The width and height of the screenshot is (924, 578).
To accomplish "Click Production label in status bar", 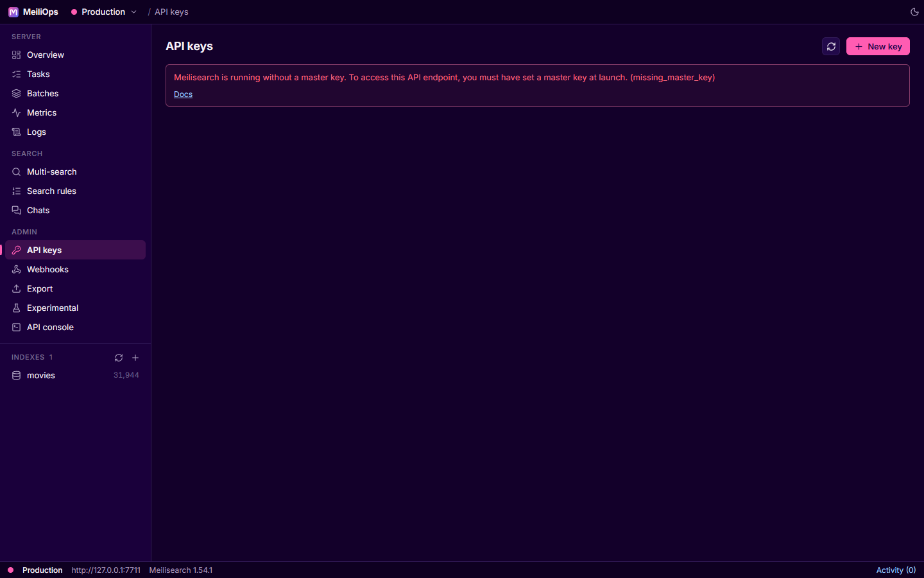I will tap(42, 570).
